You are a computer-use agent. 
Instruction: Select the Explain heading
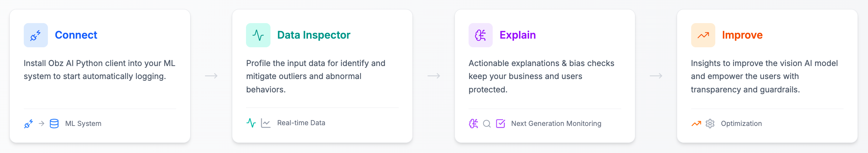pos(518,35)
